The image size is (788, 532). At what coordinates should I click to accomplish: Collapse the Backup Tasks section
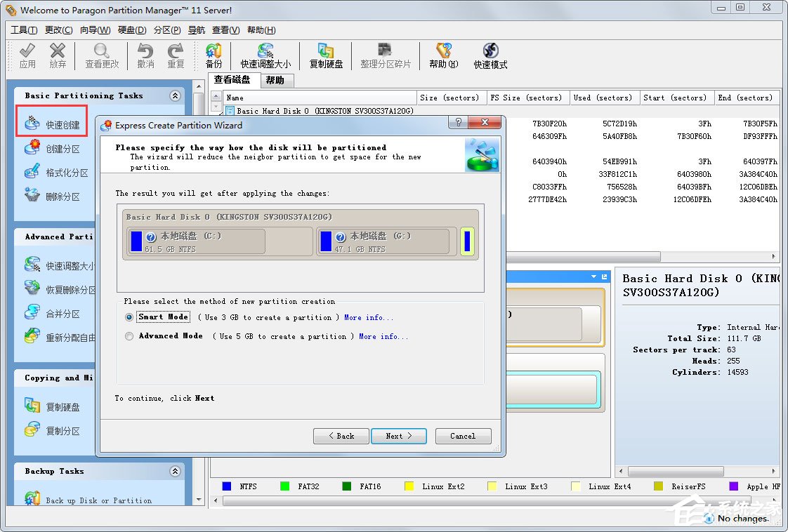[175, 471]
